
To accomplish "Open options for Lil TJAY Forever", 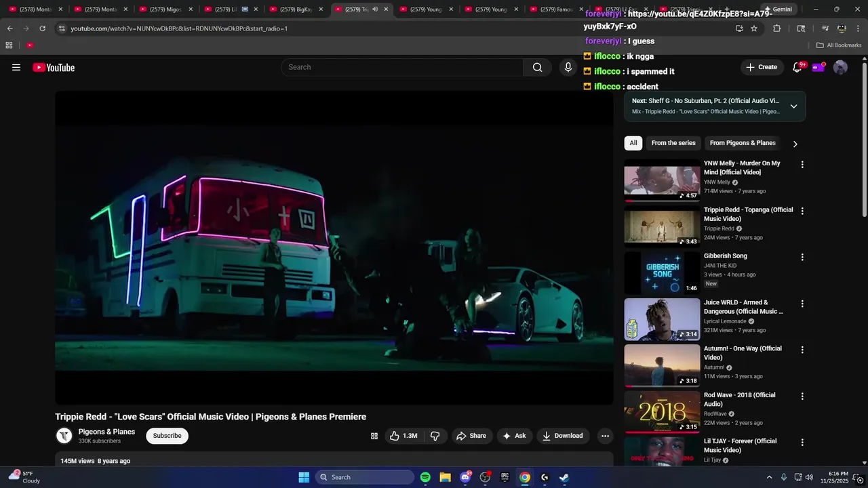I will 802,443.
